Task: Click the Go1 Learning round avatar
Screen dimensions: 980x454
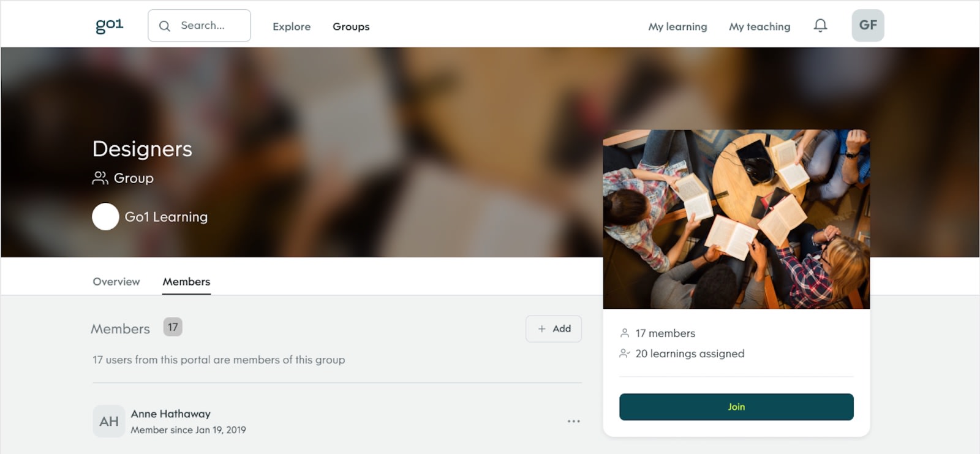Action: click(x=105, y=216)
